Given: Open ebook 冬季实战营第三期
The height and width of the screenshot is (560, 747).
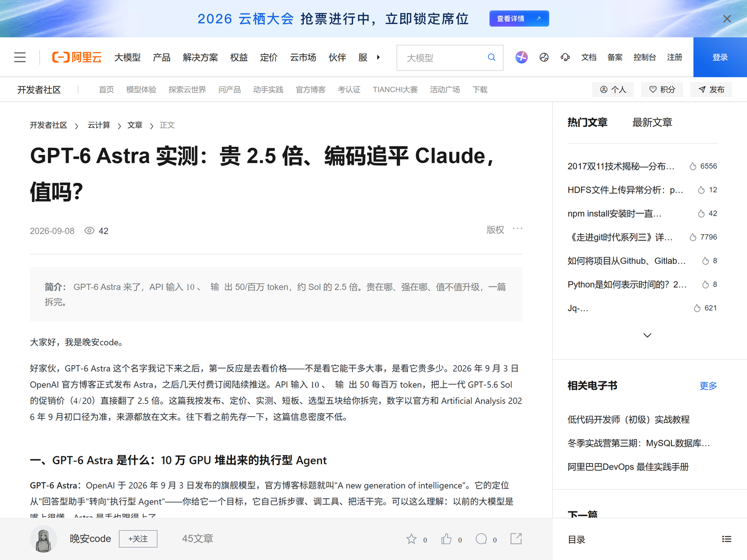Looking at the screenshot, I should (x=639, y=443).
